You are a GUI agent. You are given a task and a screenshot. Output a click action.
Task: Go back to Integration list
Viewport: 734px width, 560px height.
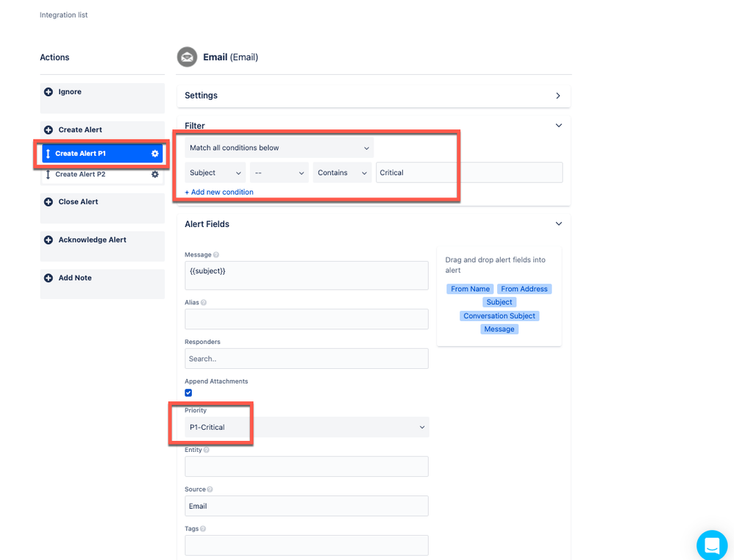(64, 15)
